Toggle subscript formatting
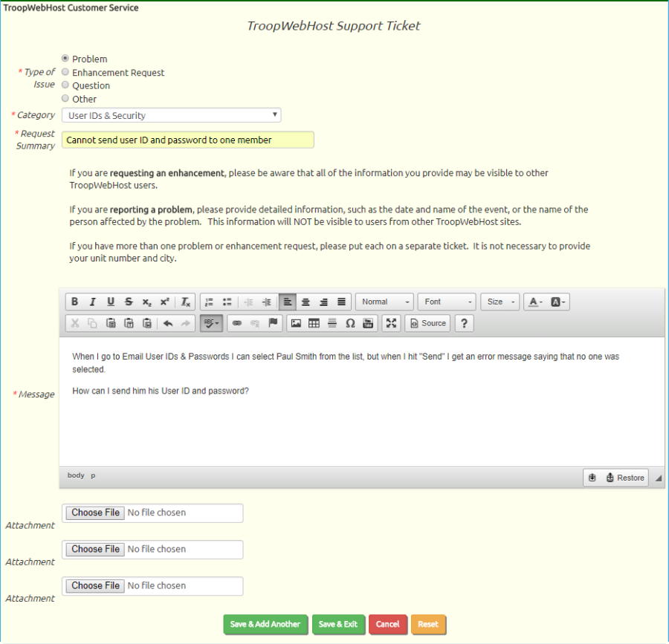The height and width of the screenshot is (644, 669). click(146, 302)
